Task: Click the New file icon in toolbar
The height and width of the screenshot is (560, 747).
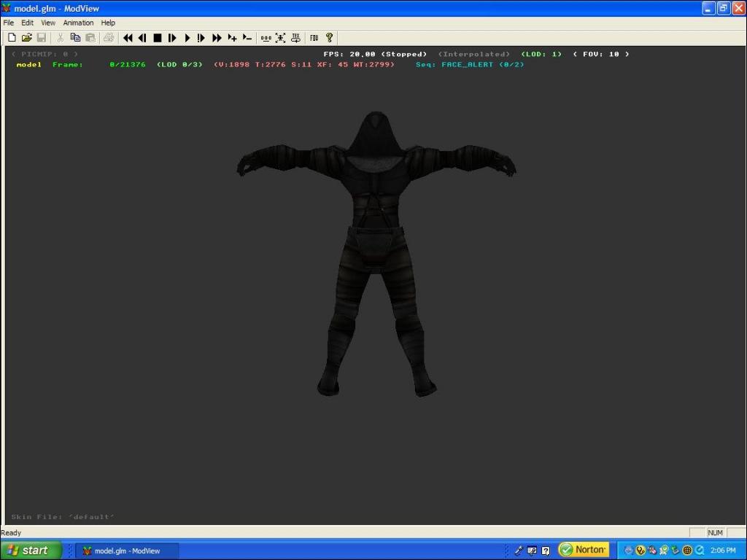Action: point(12,37)
